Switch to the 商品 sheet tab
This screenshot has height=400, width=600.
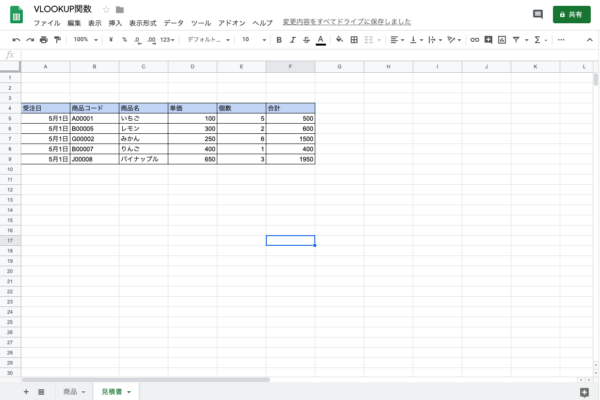pos(70,392)
